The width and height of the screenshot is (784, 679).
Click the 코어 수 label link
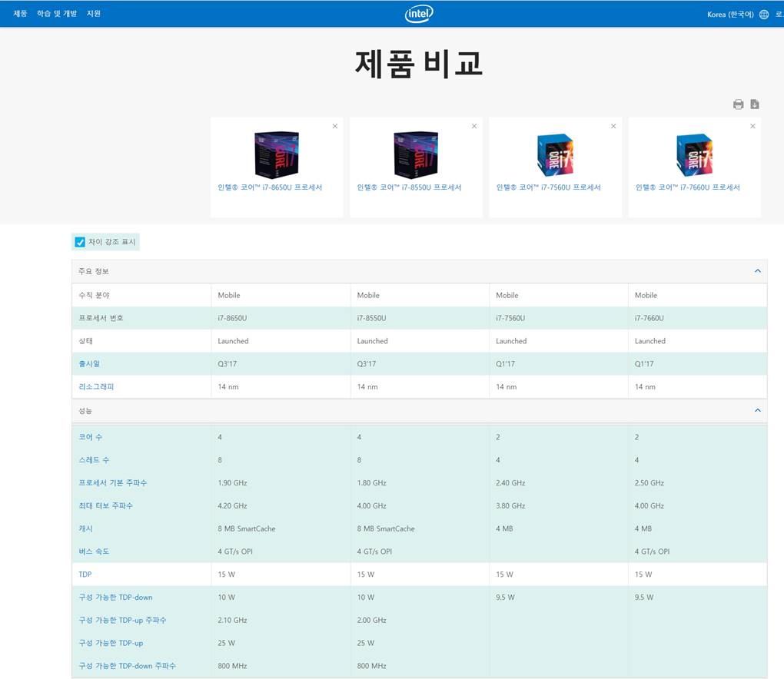(x=90, y=437)
